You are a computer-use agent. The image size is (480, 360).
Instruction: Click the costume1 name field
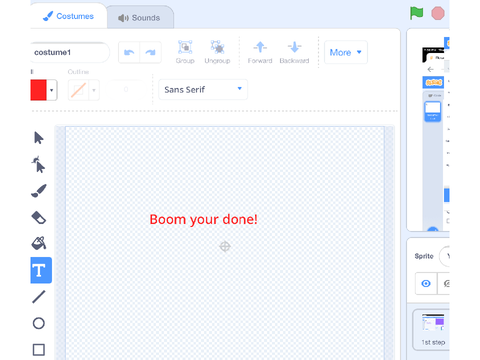tap(70, 52)
